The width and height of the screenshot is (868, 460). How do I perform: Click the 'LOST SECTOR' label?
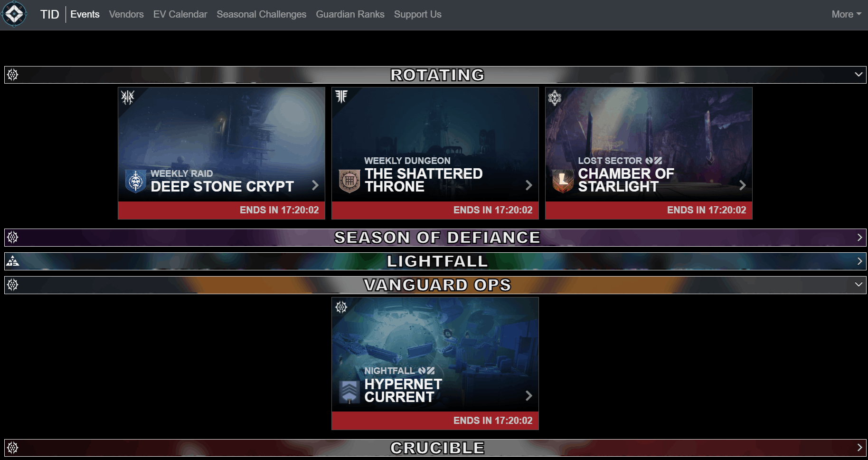pyautogui.click(x=610, y=161)
